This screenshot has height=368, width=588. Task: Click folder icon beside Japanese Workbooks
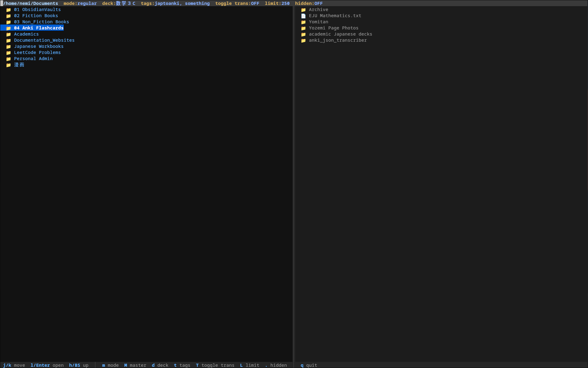click(9, 47)
